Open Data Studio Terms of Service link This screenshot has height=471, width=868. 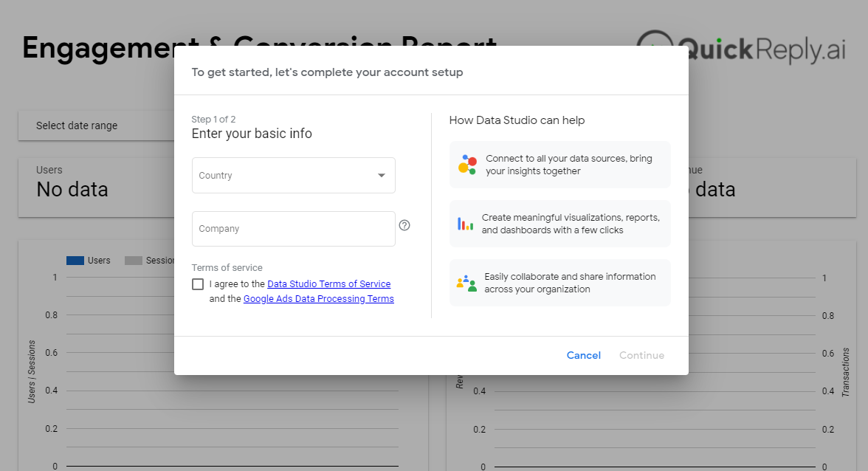tap(329, 284)
